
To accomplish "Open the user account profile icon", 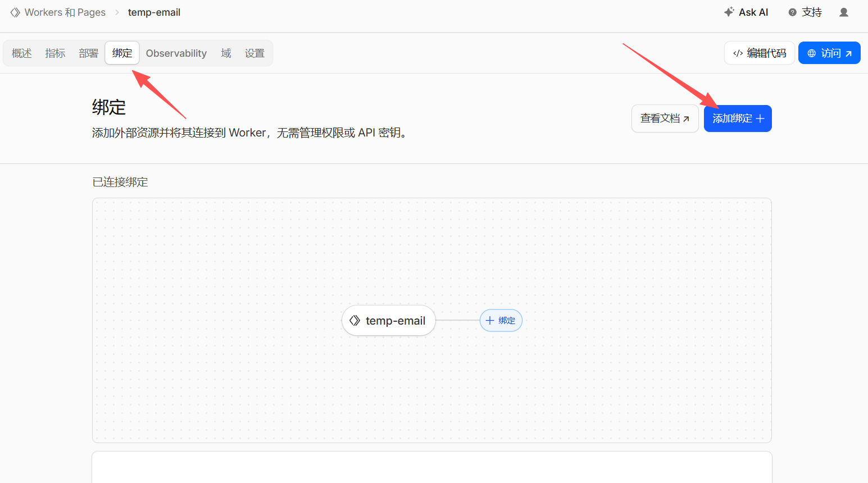I will coord(843,12).
